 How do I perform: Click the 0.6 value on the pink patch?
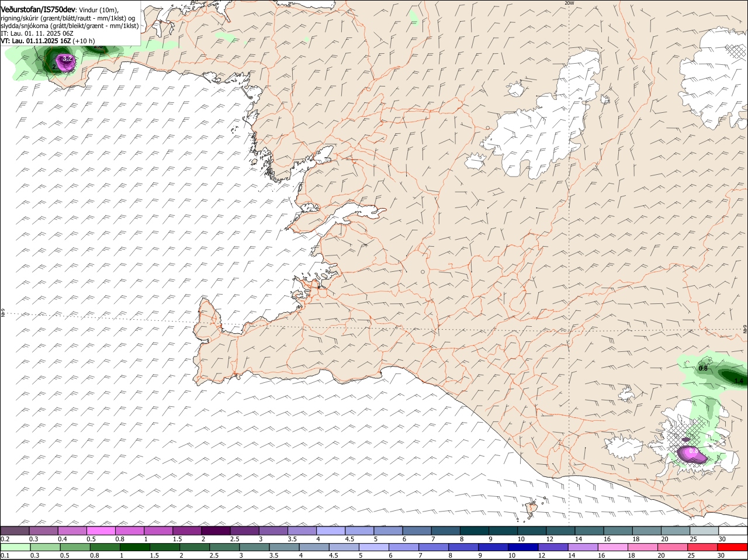tap(694, 451)
